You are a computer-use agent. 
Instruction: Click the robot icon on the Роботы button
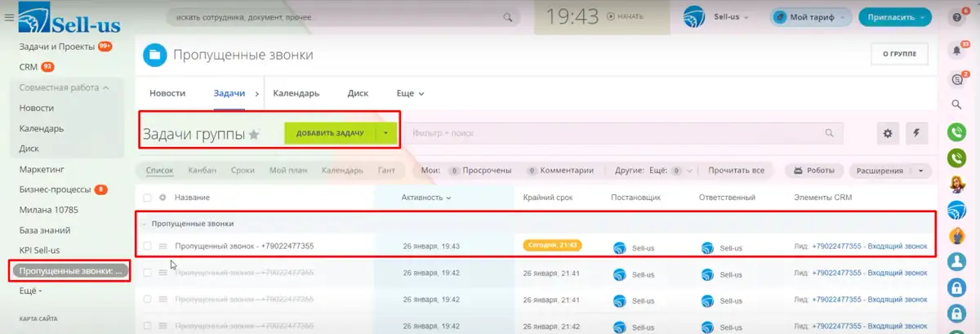[x=800, y=171]
